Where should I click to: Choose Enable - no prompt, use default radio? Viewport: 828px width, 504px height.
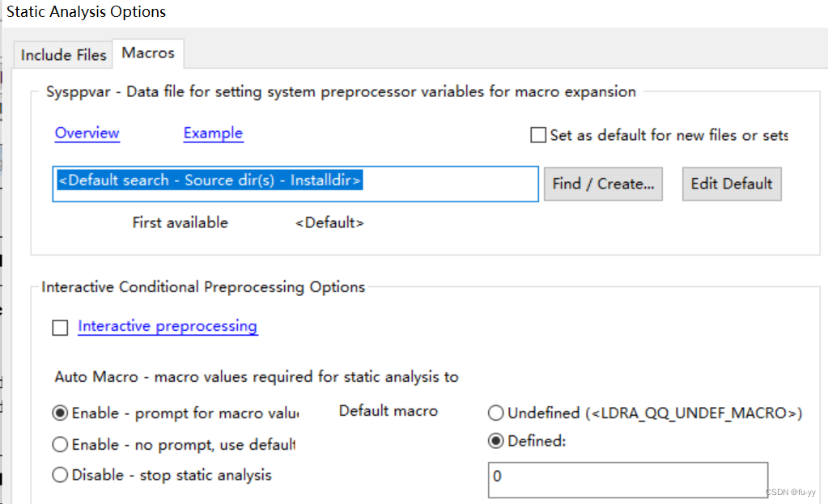click(60, 444)
